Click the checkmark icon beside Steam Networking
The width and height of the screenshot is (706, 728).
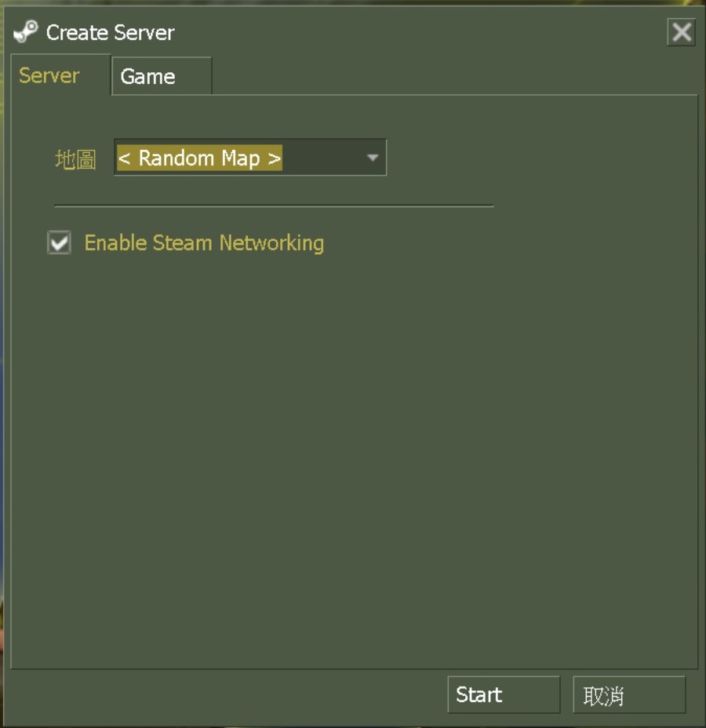point(60,242)
